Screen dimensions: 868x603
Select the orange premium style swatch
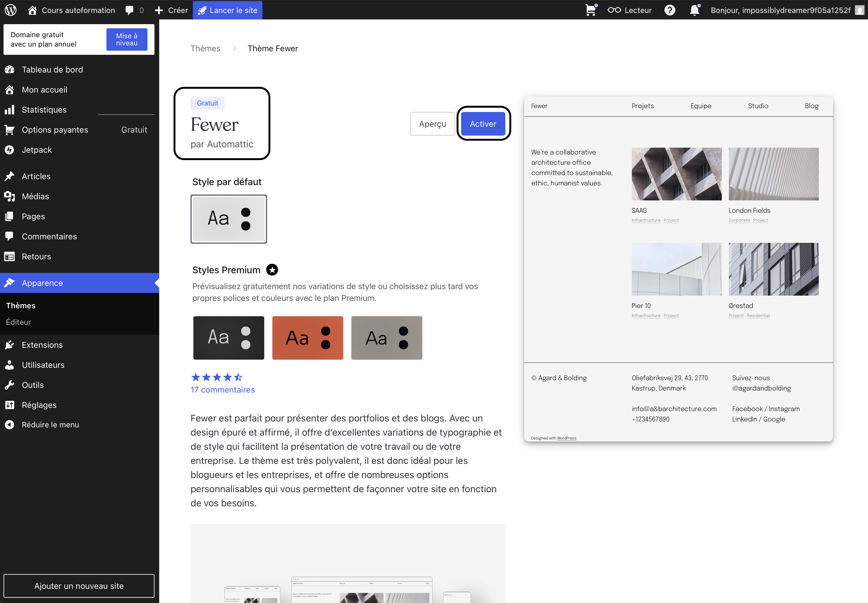coord(308,337)
